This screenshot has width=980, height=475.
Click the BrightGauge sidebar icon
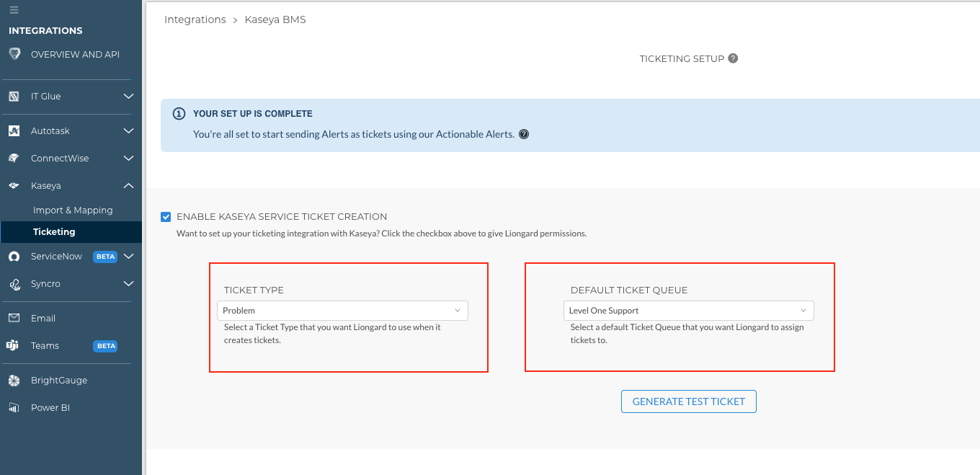pyautogui.click(x=14, y=381)
